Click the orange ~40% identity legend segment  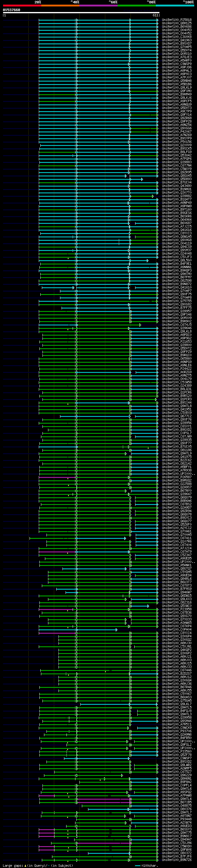click(60, 6)
